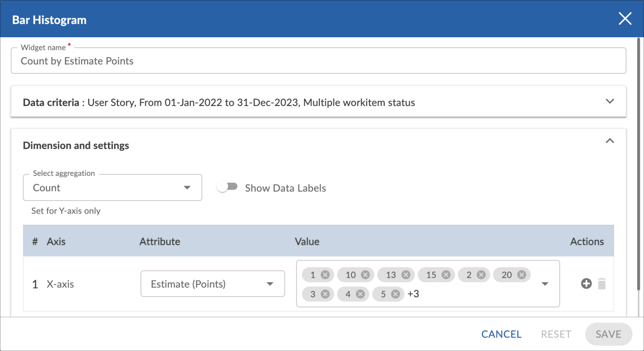
Task: Open the Value multi-select dropdown arrow
Action: tap(545, 284)
